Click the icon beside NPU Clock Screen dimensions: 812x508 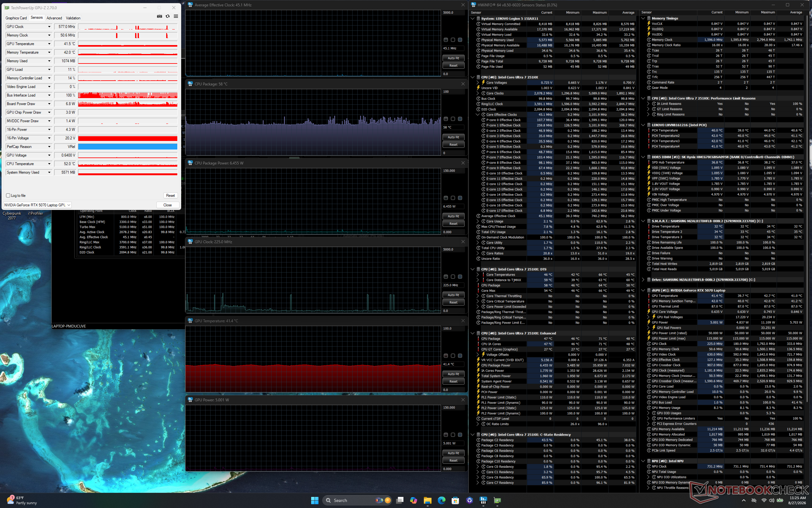pyautogui.click(x=649, y=466)
